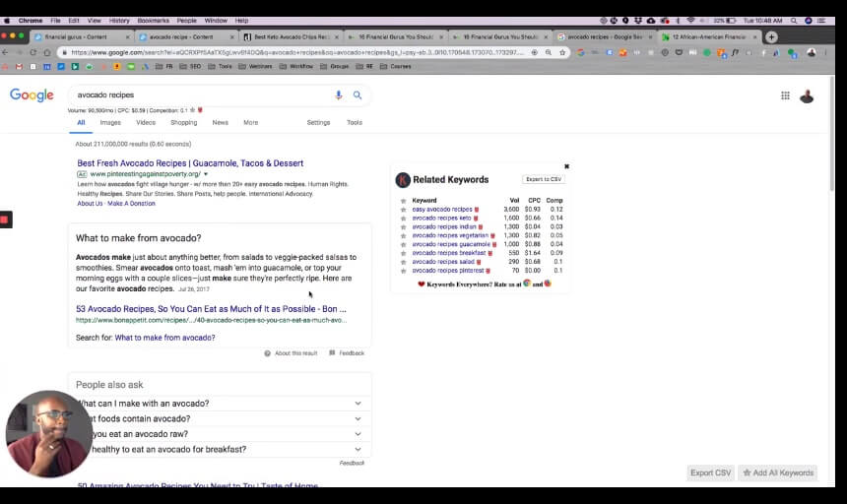
Task: Open the File menu
Action: pyautogui.click(x=55, y=21)
